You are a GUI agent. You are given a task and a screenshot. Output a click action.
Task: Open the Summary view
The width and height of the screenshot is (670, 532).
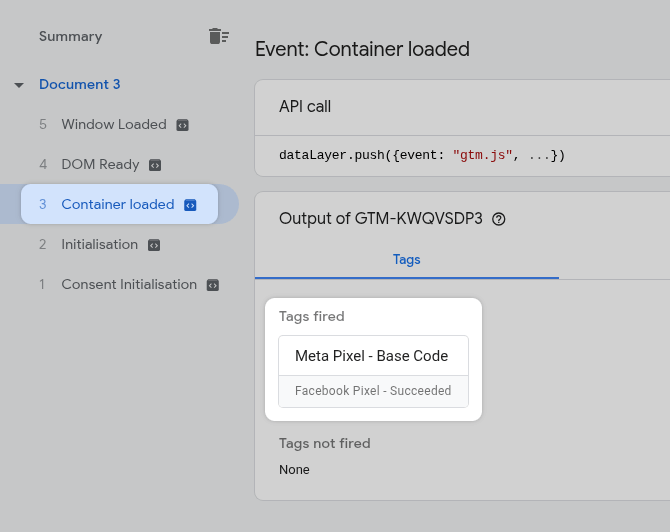coord(71,36)
